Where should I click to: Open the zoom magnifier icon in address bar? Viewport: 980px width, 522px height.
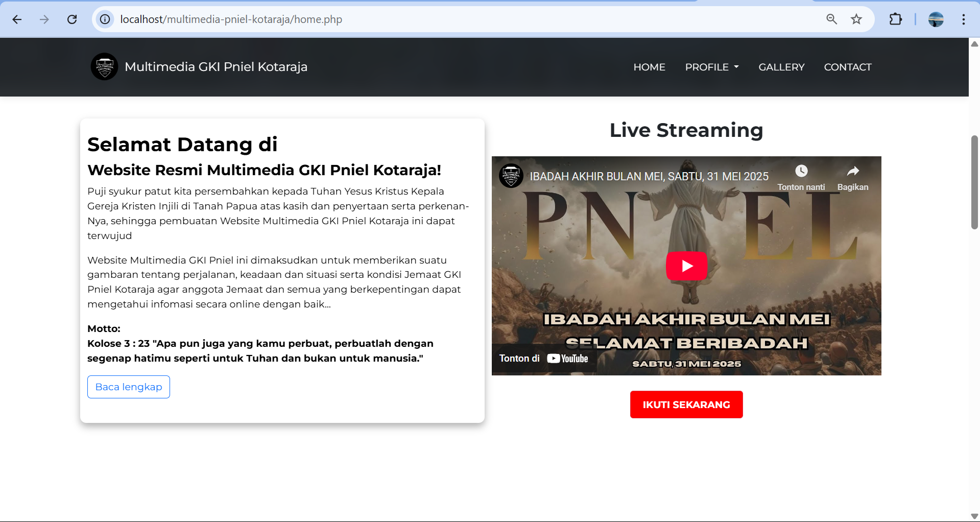point(831,19)
